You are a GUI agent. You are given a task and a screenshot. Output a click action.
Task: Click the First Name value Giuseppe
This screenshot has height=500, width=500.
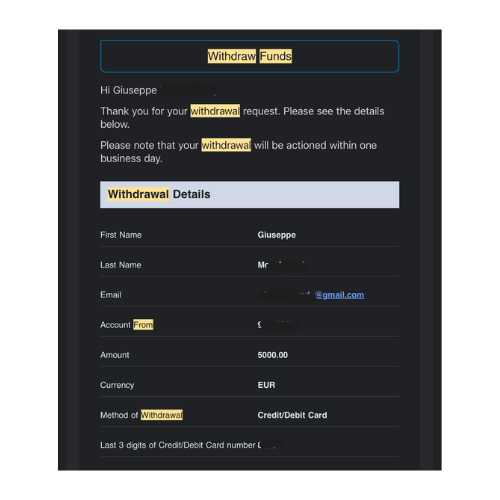pyautogui.click(x=276, y=235)
